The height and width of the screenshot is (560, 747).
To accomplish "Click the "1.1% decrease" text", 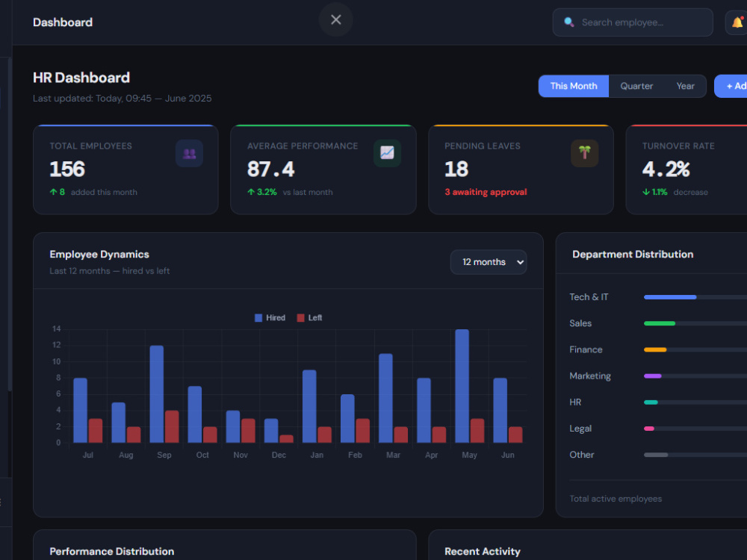I will pos(675,192).
